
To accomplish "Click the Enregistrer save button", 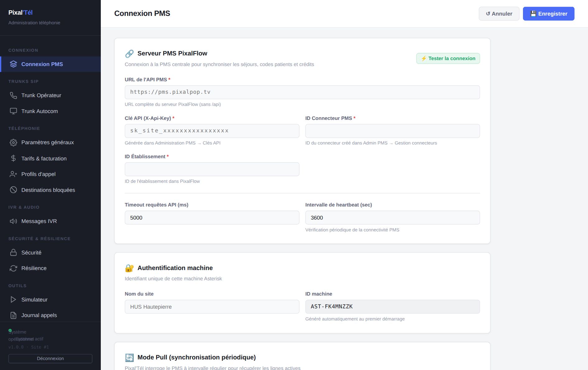I will [548, 14].
